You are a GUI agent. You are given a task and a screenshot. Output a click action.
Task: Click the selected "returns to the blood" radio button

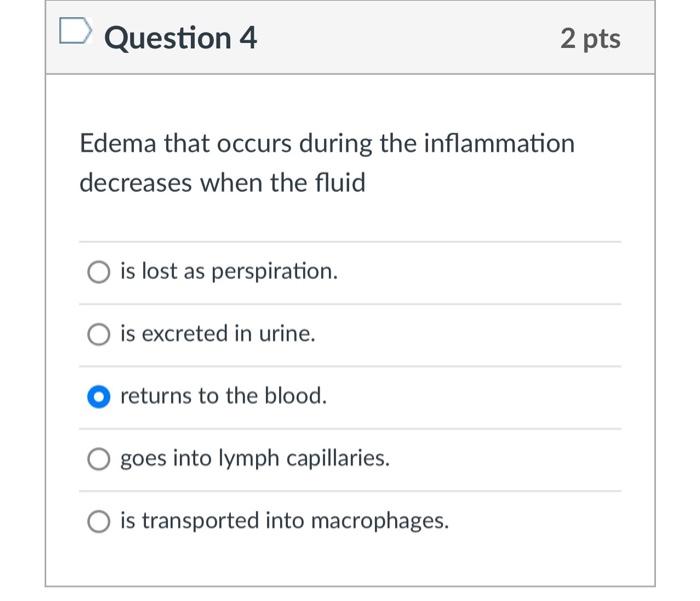(99, 397)
